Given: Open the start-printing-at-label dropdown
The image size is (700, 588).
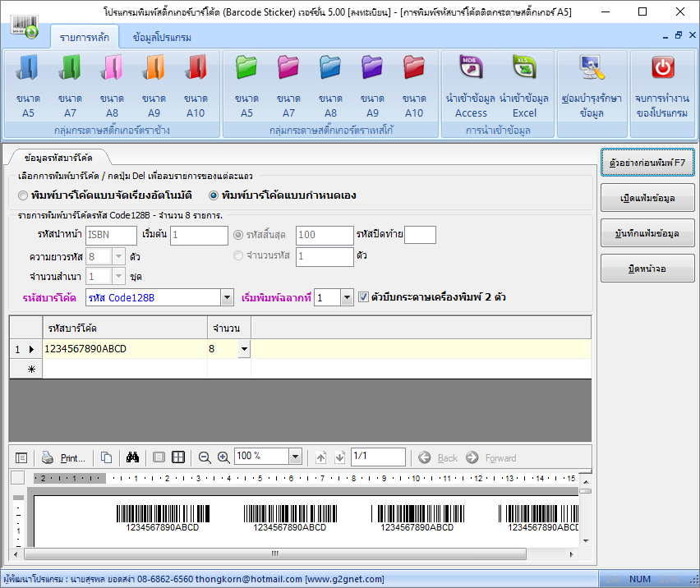Looking at the screenshot, I should point(347,297).
